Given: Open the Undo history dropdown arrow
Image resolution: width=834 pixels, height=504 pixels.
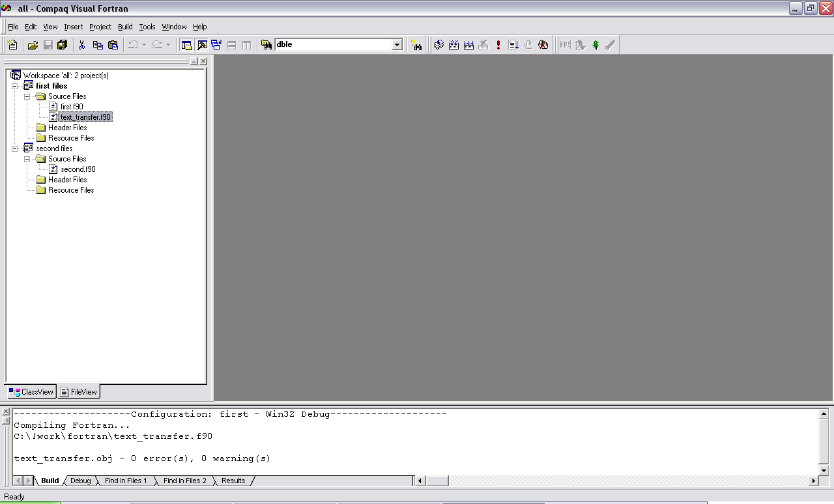Looking at the screenshot, I should (x=144, y=45).
